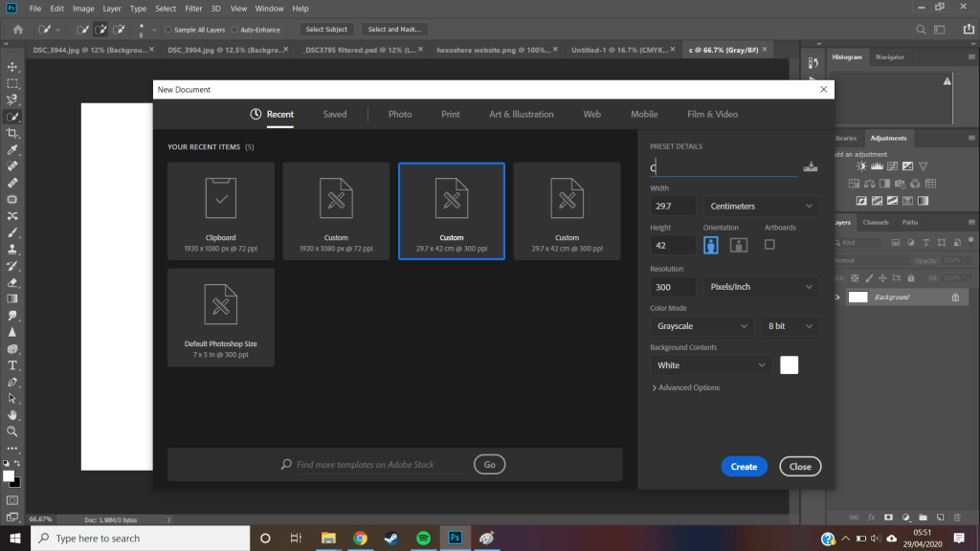Open the Filter menu
The width and height of the screenshot is (980, 551).
[194, 9]
